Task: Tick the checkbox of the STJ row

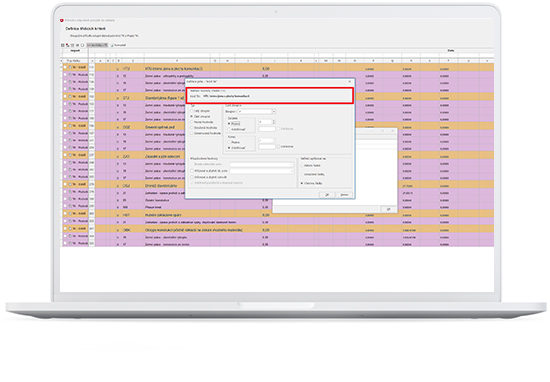Action: pyautogui.click(x=65, y=96)
